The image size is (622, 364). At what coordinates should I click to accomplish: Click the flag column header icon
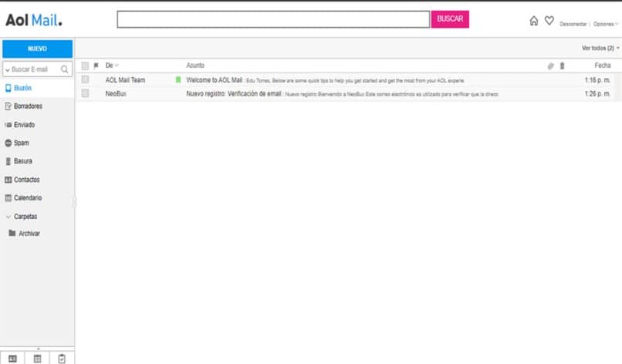tap(96, 66)
